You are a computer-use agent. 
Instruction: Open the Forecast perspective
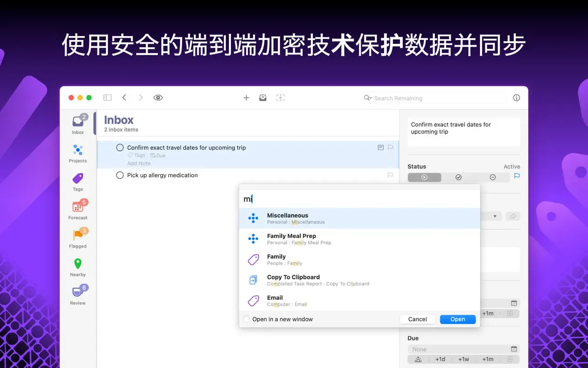tap(78, 210)
